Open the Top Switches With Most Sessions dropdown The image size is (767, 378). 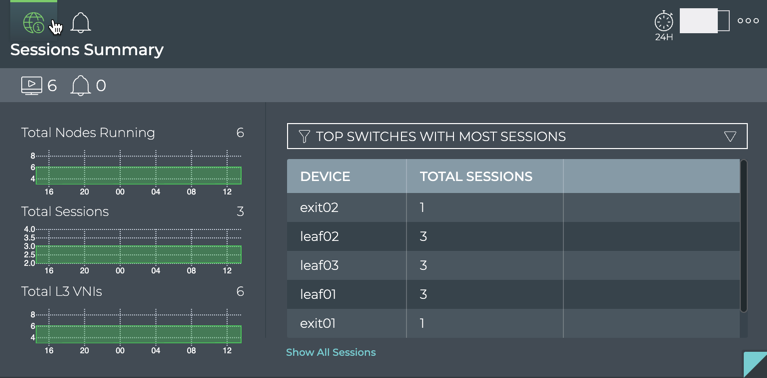[x=517, y=136]
